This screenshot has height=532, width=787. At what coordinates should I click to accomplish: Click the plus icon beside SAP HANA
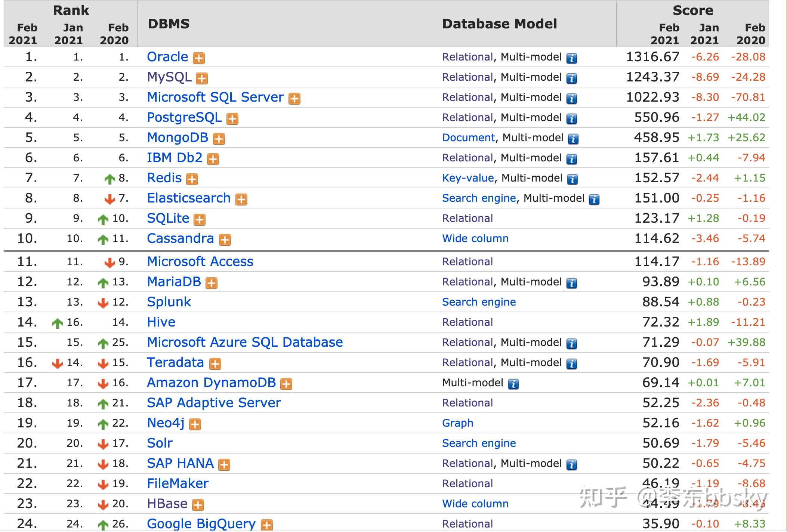224,465
